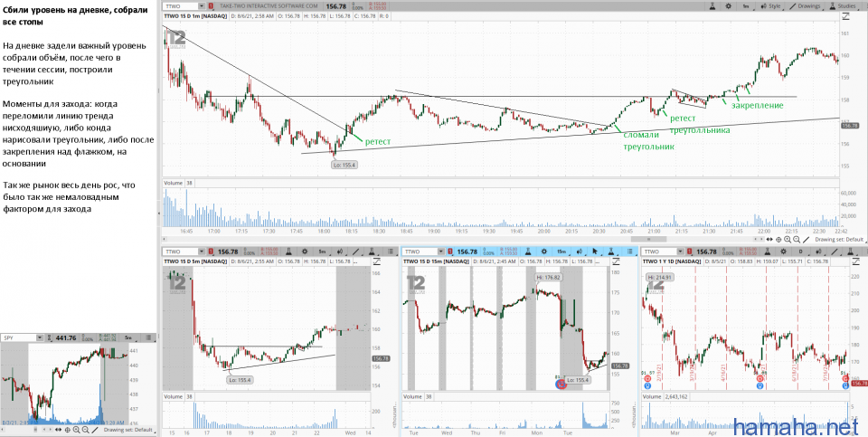Click Lo: 155.4 price bubble on main chart
868x437 pixels.
[x=344, y=165]
